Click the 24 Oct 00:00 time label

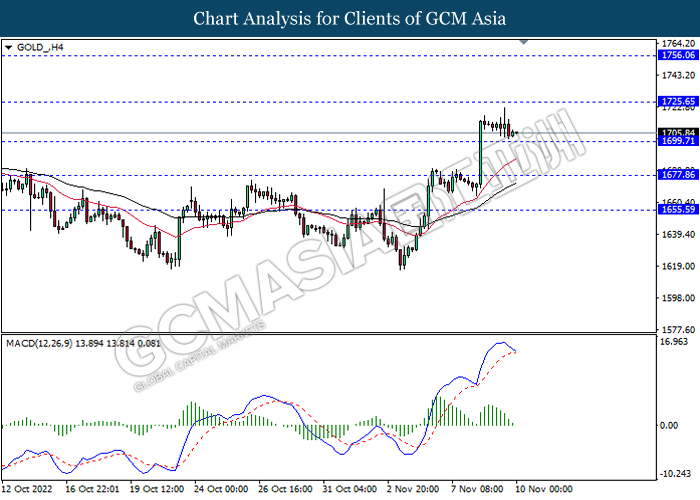[x=221, y=489]
